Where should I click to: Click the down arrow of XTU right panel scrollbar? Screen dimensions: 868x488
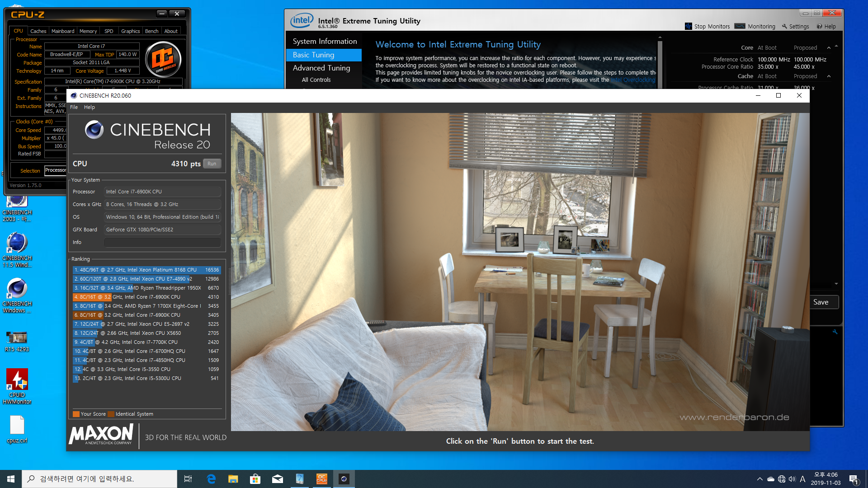[x=836, y=284]
